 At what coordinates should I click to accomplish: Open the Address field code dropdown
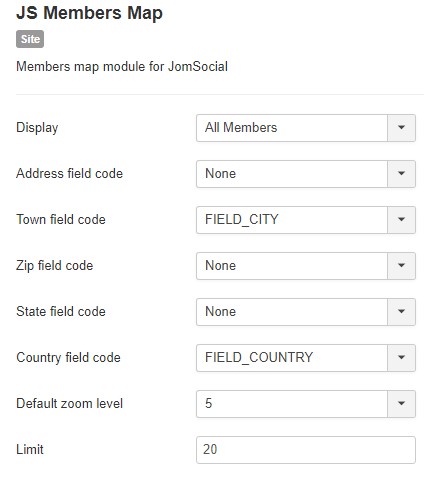[306, 174]
